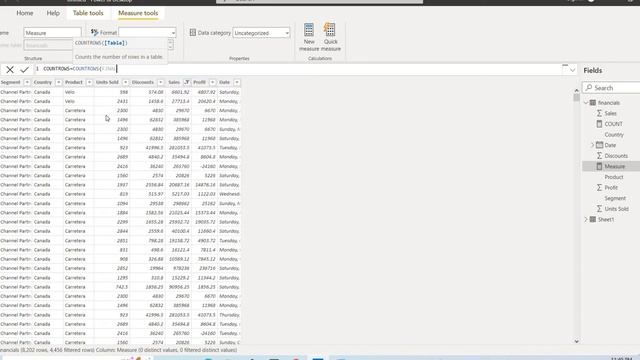Click the Units Sold column header

pyautogui.click(x=107, y=82)
